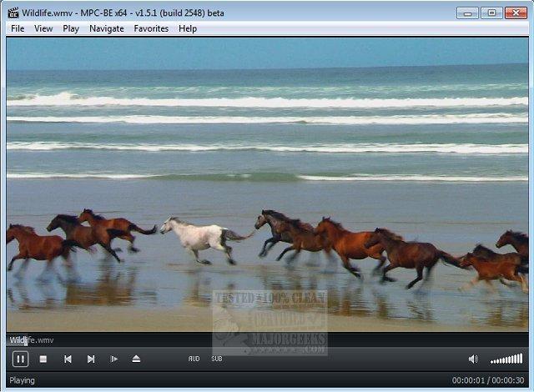The width and height of the screenshot is (534, 392).
Task: Click the seek bar showing Wildlife.wmv
Action: pos(267,340)
